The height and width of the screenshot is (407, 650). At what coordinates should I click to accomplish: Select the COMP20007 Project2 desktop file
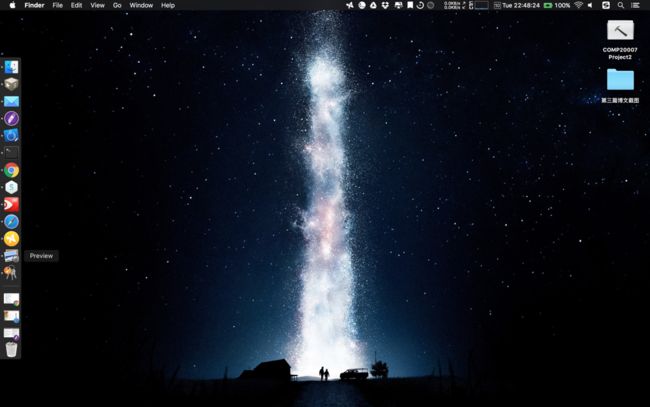tap(620, 40)
